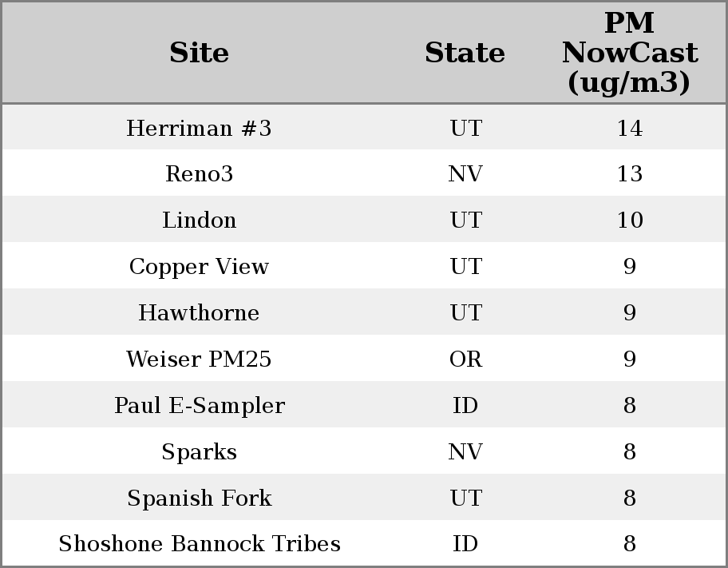Screen dimensions: 728x568
Task: Select the PM value 14 for Herriman #3
Action: click(x=629, y=129)
